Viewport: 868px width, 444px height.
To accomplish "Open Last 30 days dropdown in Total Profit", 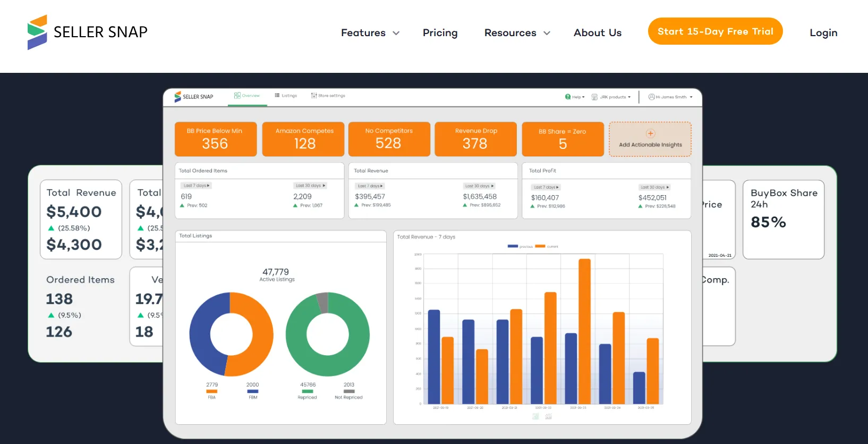I will [655, 187].
